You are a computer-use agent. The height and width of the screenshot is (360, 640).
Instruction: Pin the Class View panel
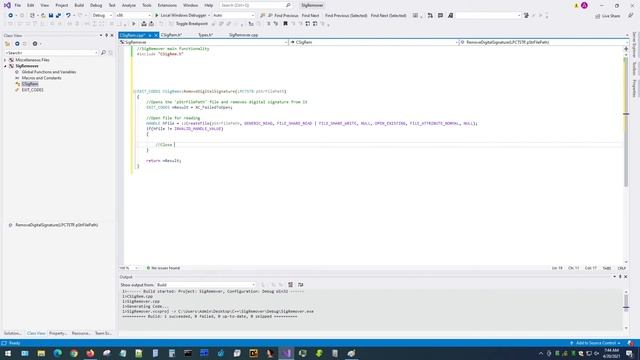107,36
